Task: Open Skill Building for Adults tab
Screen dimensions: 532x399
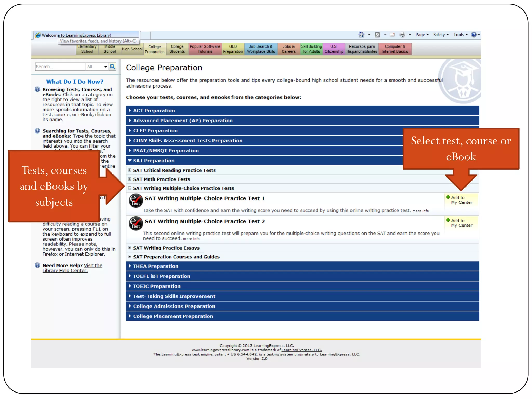Action: (x=311, y=49)
